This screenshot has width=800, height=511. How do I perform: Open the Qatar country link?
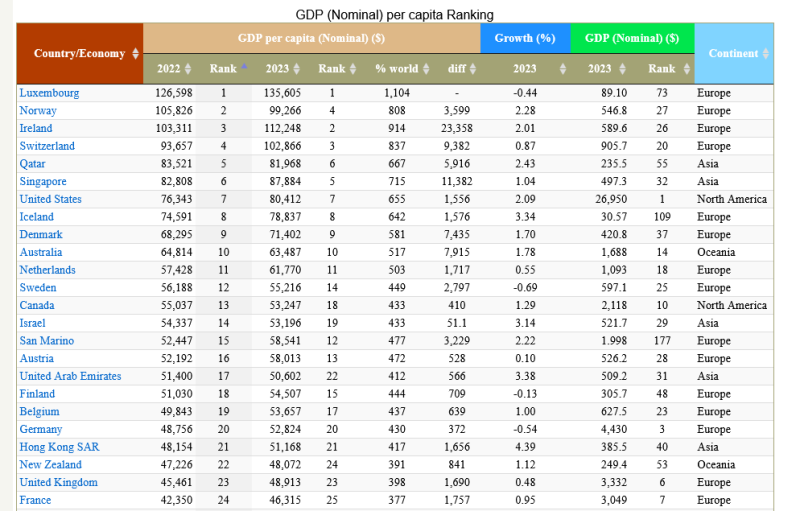pyautogui.click(x=32, y=164)
